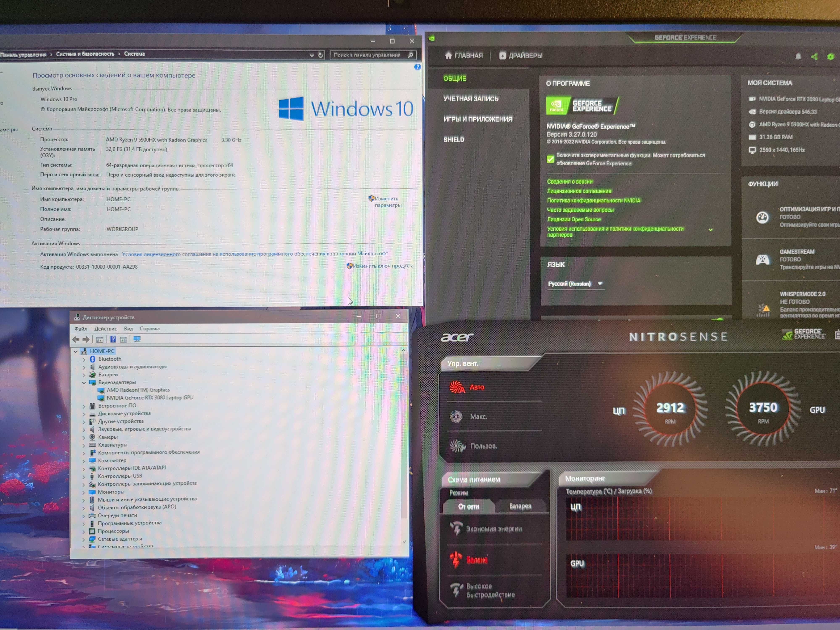Switch to ДРАЙВЕРЫ tab in GeForce Experience
840x630 pixels.
coord(521,56)
